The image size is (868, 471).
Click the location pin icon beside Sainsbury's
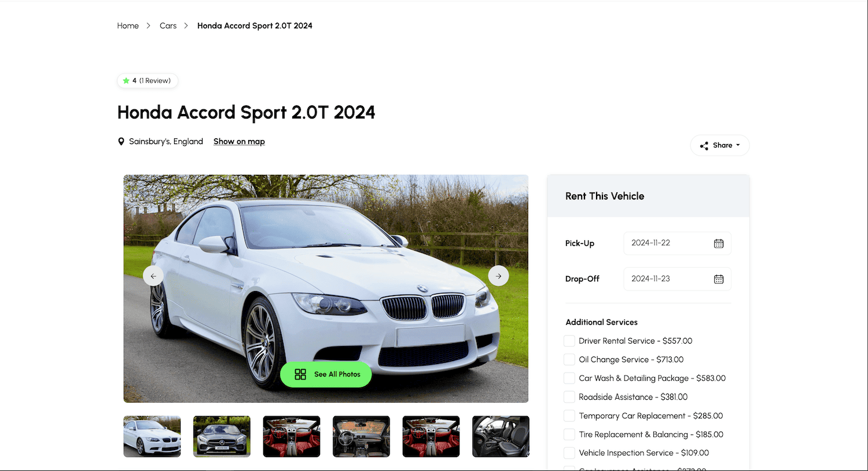(x=121, y=142)
